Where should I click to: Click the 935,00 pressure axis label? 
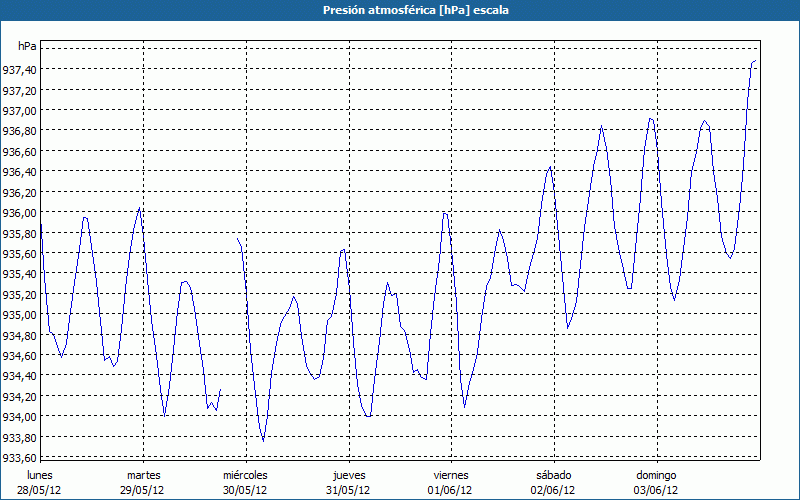pyautogui.click(x=20, y=315)
